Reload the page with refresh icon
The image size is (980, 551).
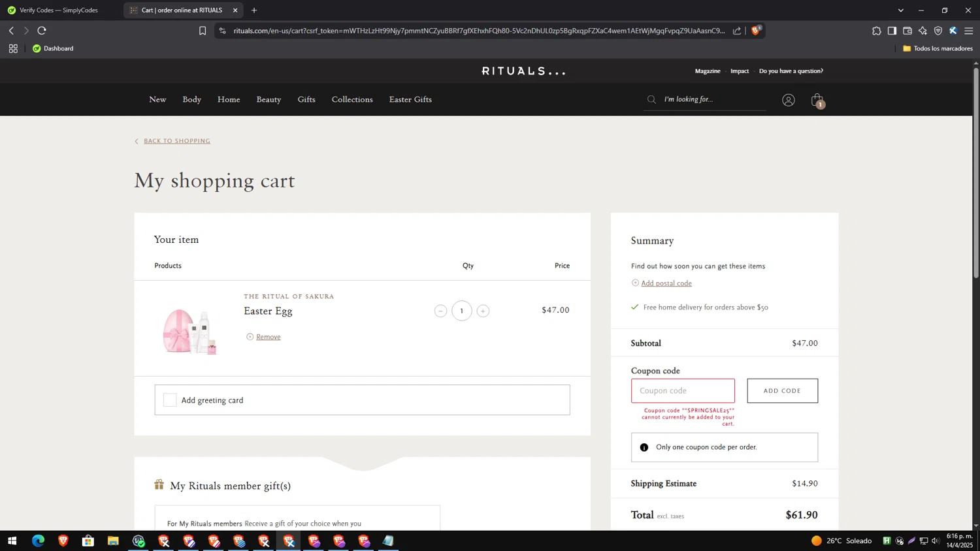[42, 31]
